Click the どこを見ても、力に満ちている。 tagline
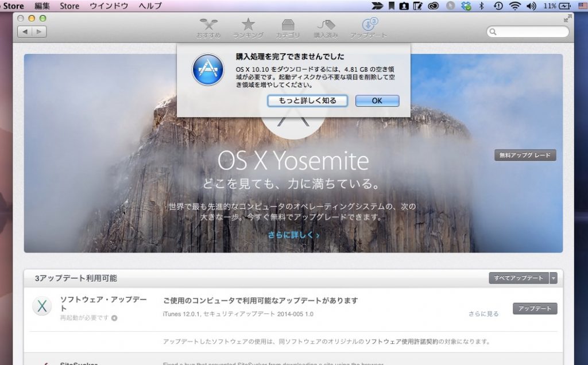Viewport: 588px width, 365px height. tap(292, 184)
